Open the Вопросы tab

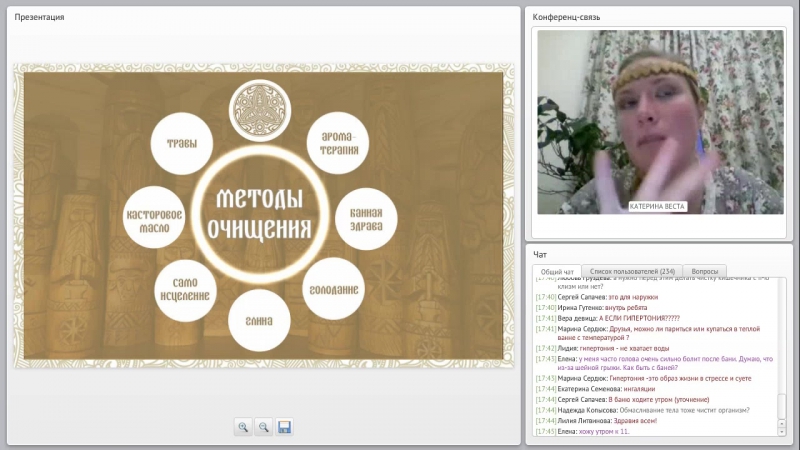[705, 271]
